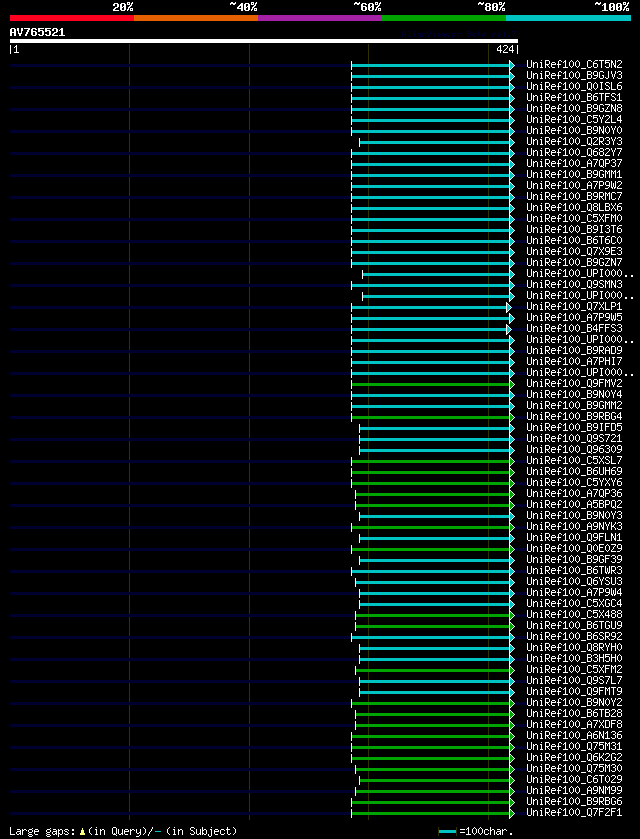640x839 pixels.
Task: Click the cyan alignment bar for UniRef100_A7P9W5
Action: [431, 318]
